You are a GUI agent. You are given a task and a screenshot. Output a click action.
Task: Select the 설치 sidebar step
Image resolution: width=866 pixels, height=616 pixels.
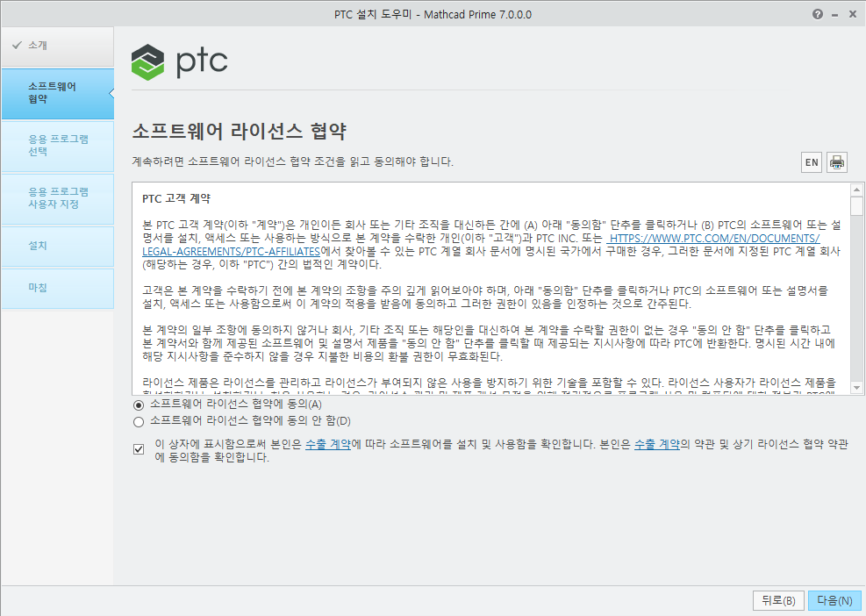pos(57,247)
